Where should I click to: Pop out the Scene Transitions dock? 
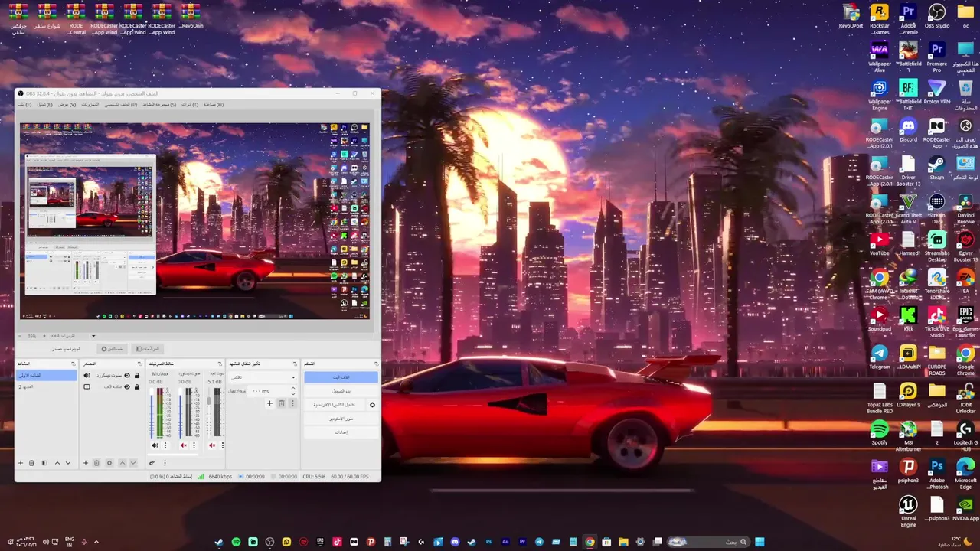tap(296, 364)
